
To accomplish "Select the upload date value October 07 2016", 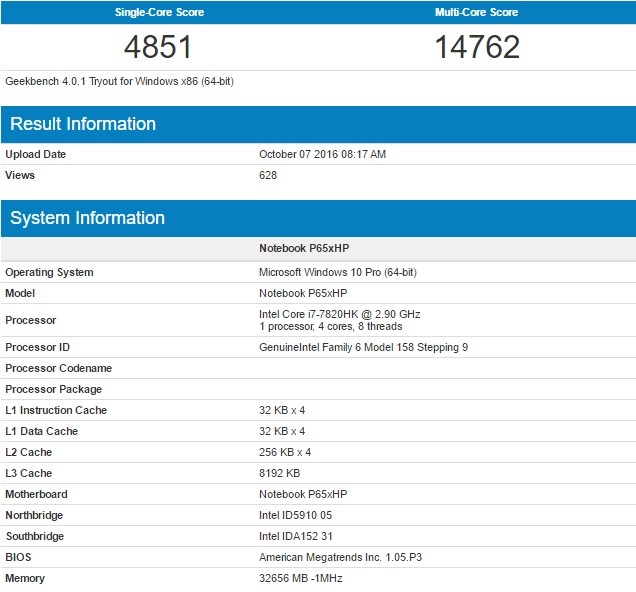I will 322,154.
